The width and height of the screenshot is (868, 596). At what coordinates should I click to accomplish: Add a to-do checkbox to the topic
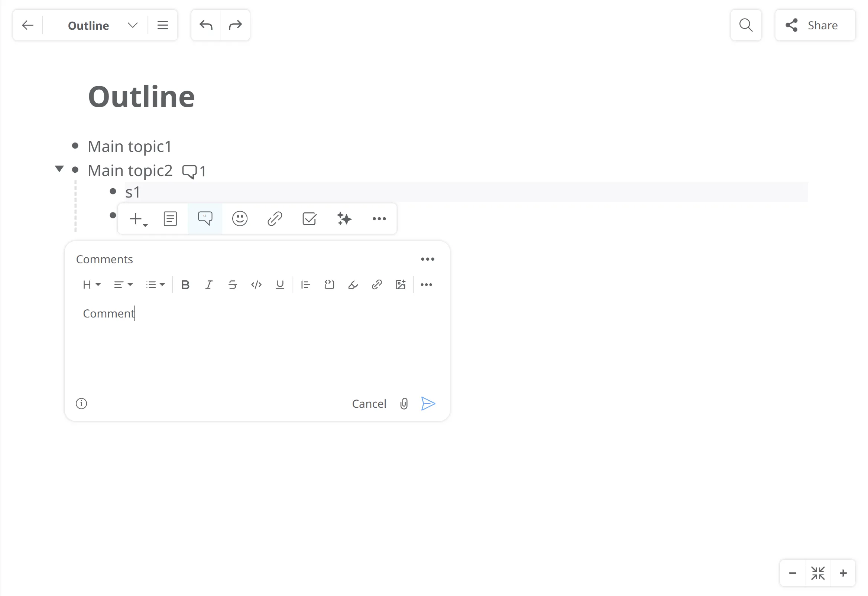click(309, 219)
